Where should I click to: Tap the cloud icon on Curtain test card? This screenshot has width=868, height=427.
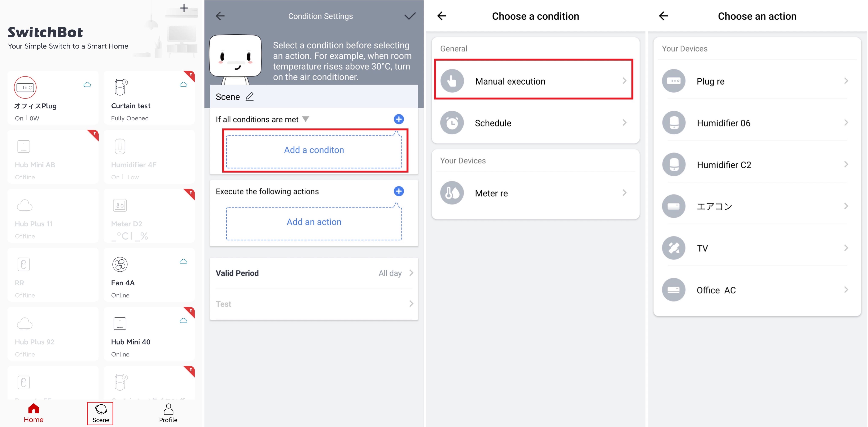coord(183,85)
